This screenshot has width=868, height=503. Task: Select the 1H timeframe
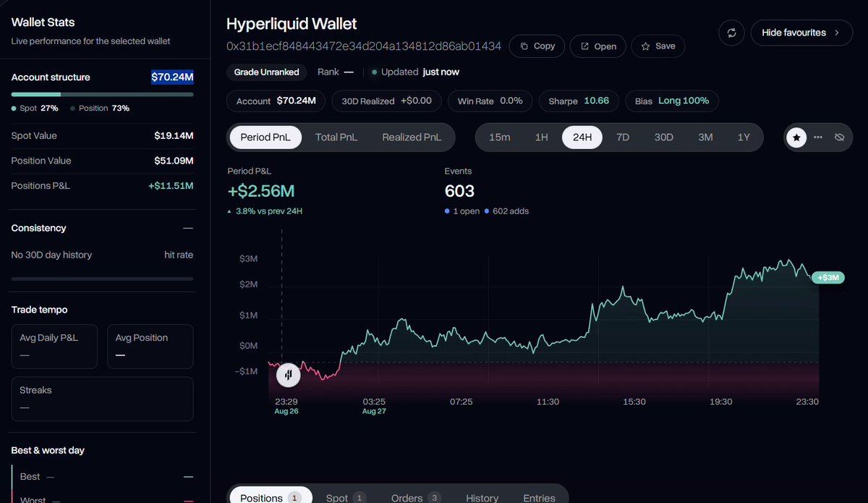(x=541, y=137)
